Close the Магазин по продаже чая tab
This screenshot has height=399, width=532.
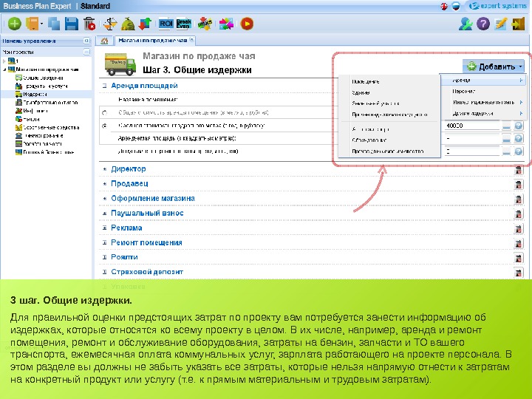coord(191,40)
